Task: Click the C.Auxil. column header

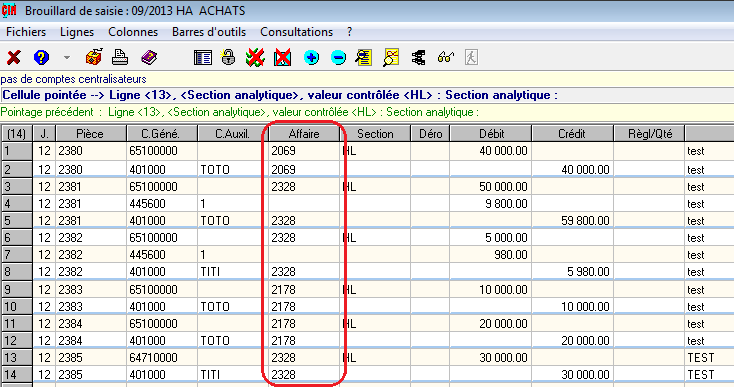Action: [x=233, y=134]
